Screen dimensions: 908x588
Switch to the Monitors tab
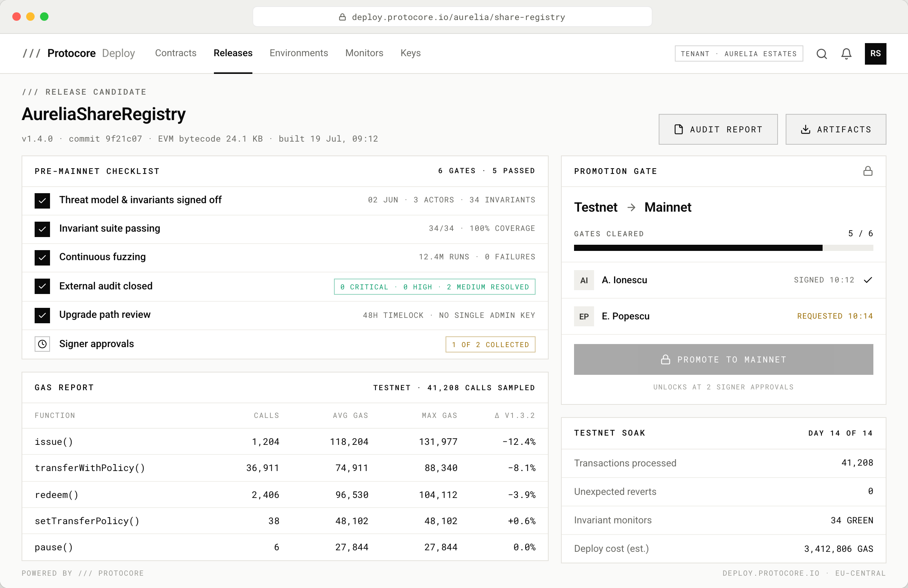[x=364, y=53]
